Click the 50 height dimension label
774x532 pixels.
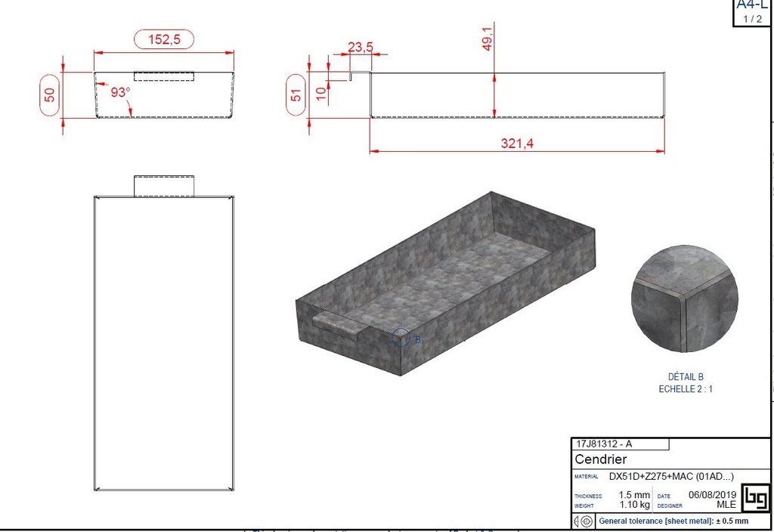click(x=50, y=95)
